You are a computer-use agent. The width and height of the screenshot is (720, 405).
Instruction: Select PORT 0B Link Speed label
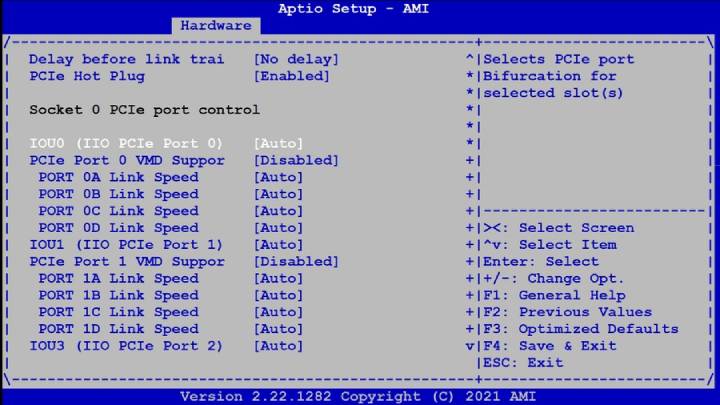tap(118, 194)
